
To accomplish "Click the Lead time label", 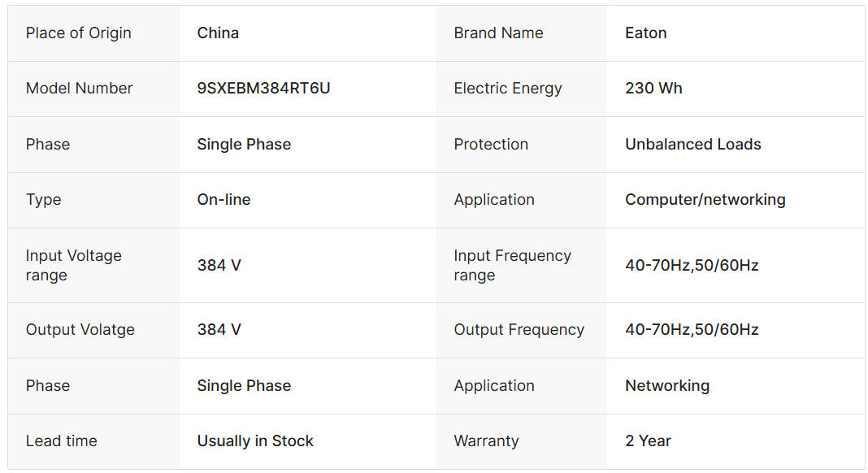I will (x=61, y=441).
